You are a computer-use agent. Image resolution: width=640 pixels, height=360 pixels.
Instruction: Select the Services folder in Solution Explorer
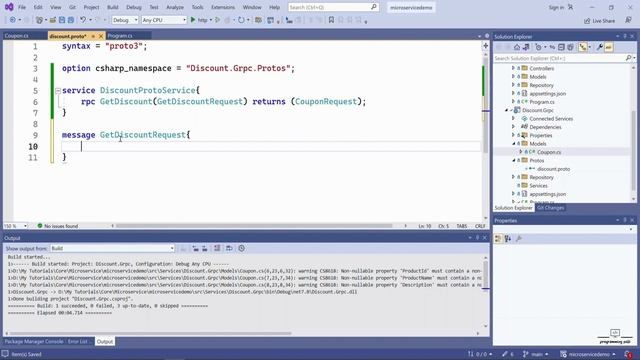pos(538,185)
